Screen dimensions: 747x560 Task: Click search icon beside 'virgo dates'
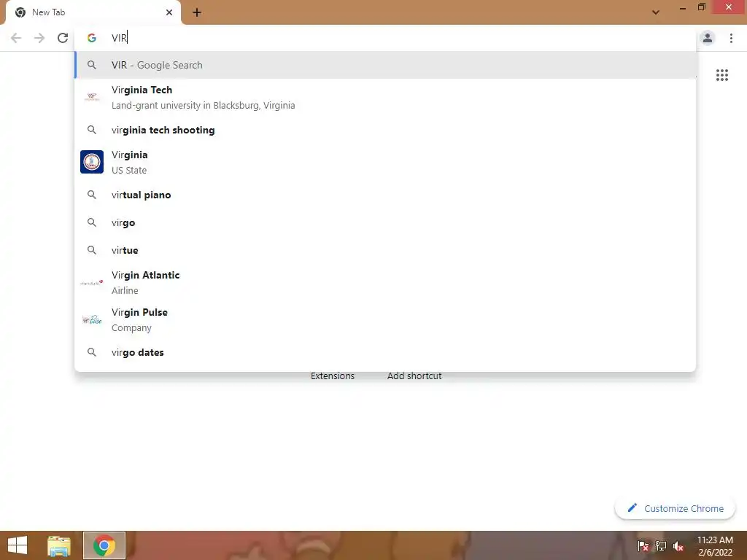[92, 352]
